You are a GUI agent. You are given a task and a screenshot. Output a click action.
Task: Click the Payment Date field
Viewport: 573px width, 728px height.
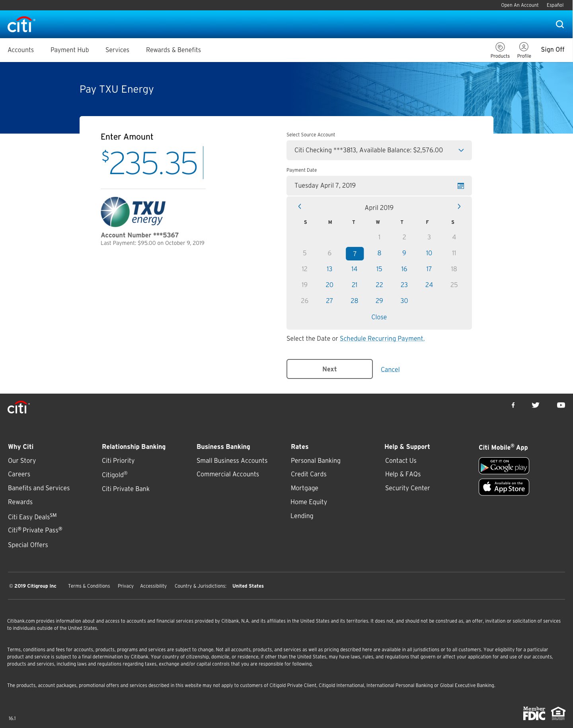[x=379, y=186]
